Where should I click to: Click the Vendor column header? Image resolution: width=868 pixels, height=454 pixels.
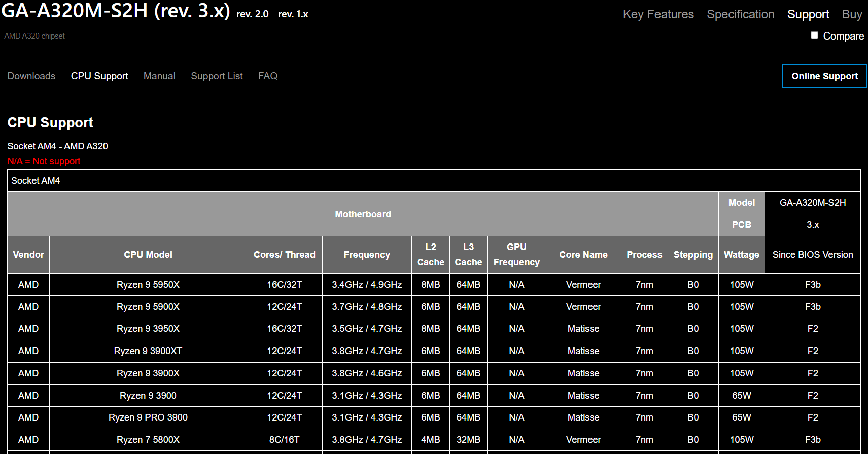pos(28,255)
